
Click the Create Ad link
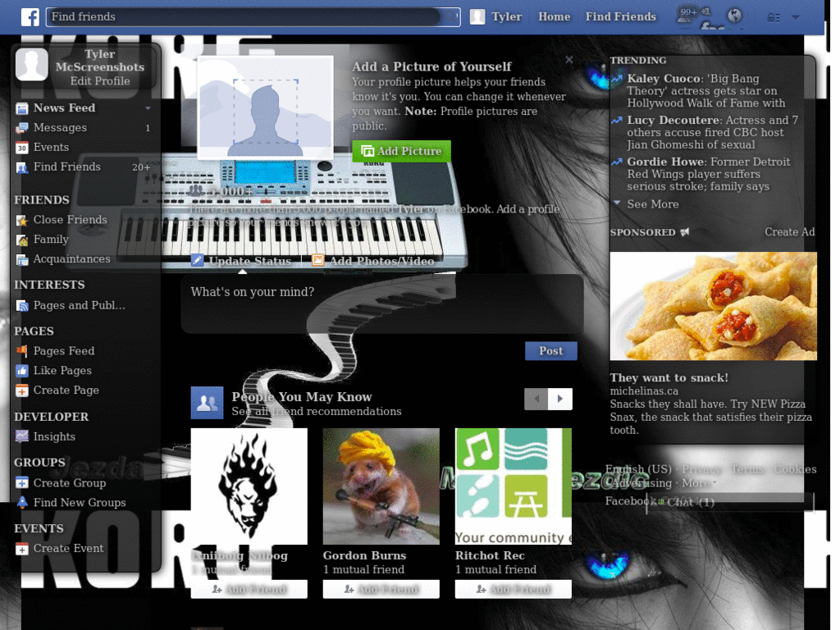789,232
